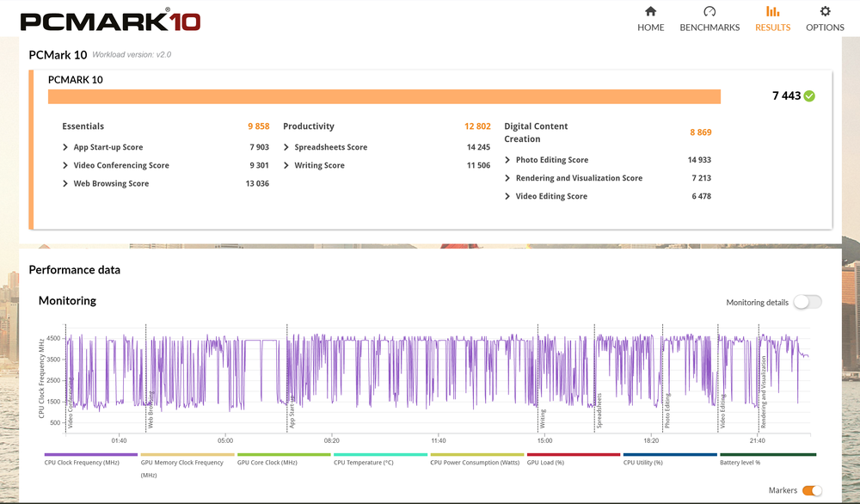860x504 pixels.
Task: Click the Spreadsheets chart marker
Action: pyautogui.click(x=599, y=410)
